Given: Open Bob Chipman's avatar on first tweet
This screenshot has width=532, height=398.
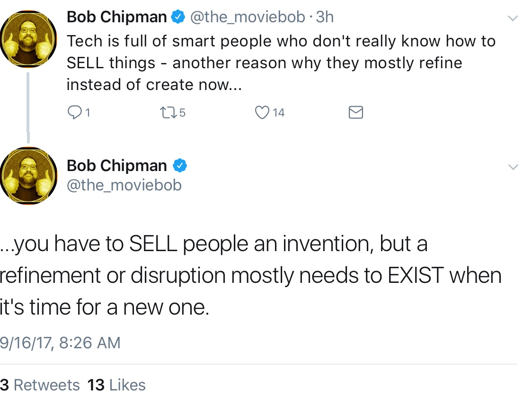Looking at the screenshot, I should [28, 39].
